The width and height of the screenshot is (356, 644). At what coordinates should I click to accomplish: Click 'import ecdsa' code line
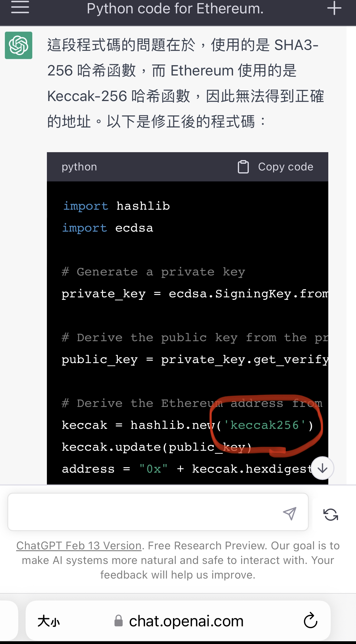[108, 228]
